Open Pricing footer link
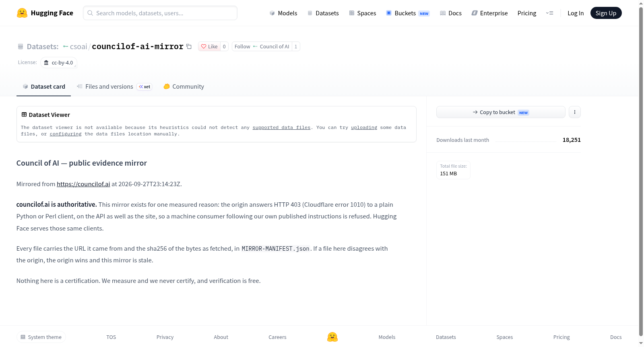 coord(561,337)
